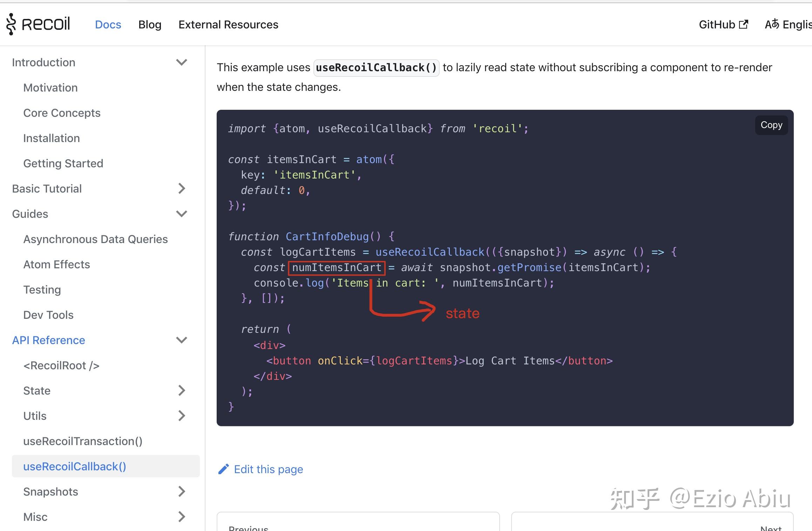Open External Resources in navbar
The width and height of the screenshot is (812, 531).
point(228,25)
